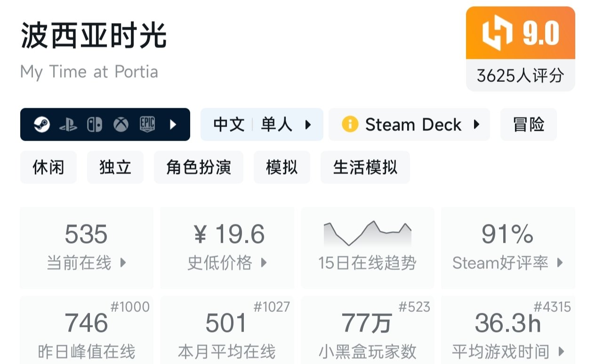595x364 pixels.
Task: Expand Steam Deck compatibility arrow
Action: [x=476, y=125]
